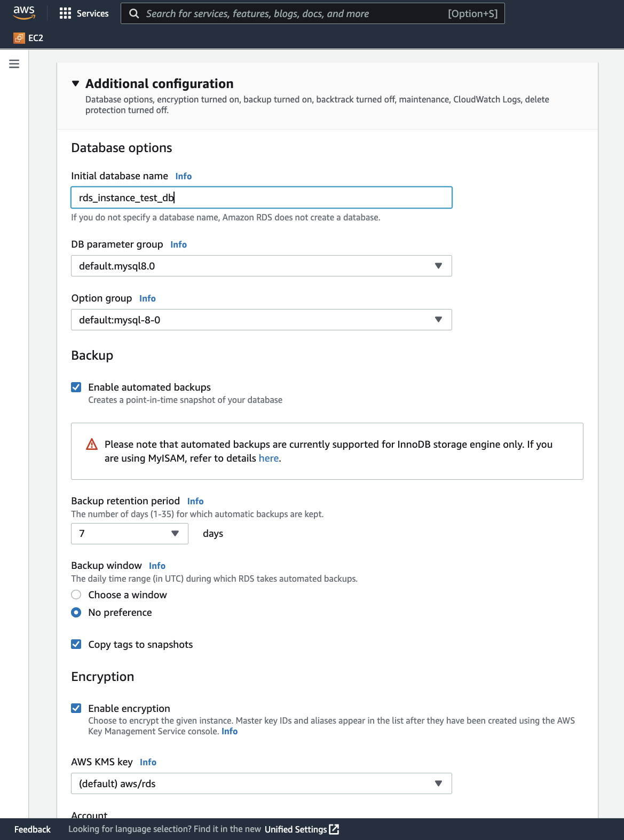The image size is (624, 840).
Task: Open the MyISAM details 'here' link
Action: (268, 458)
